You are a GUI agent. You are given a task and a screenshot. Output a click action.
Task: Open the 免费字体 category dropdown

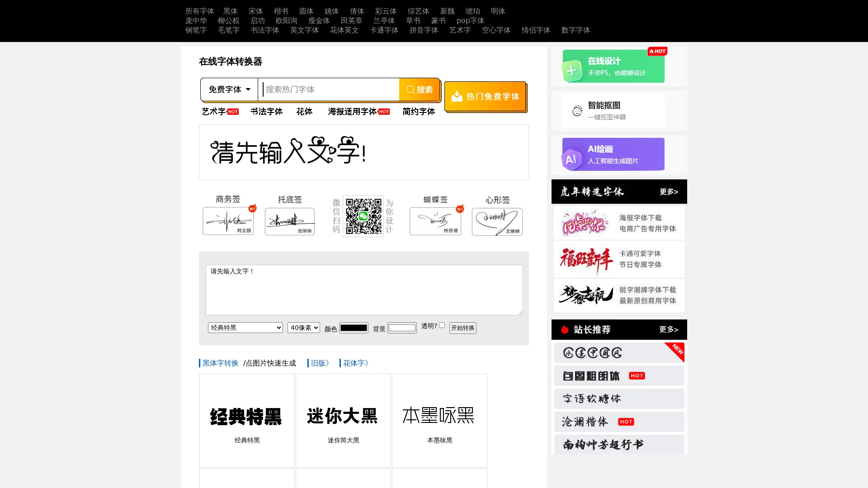coord(228,89)
